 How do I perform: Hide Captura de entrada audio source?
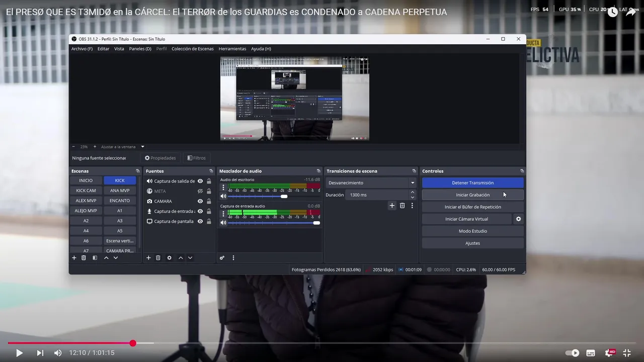[x=200, y=211]
